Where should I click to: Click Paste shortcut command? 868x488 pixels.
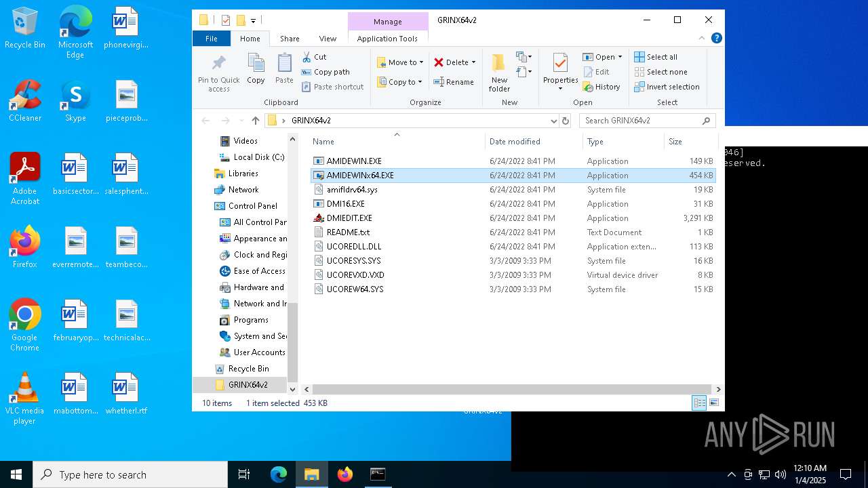point(332,87)
